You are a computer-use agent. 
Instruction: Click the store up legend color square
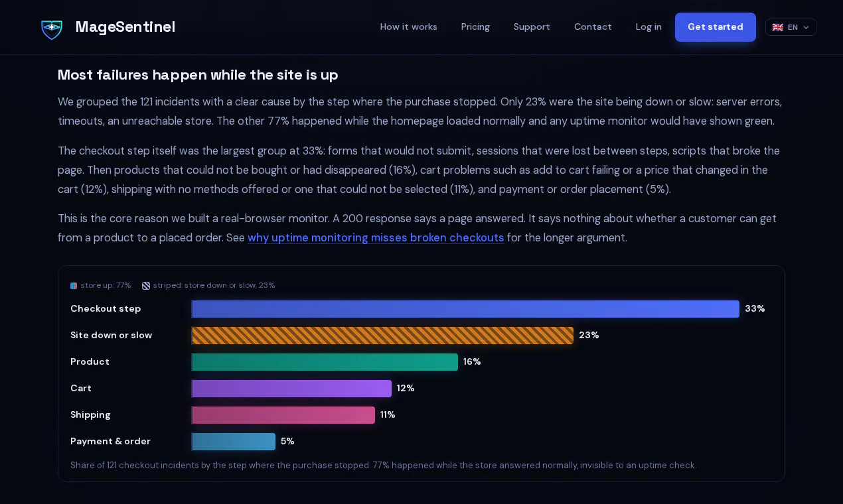(x=74, y=286)
